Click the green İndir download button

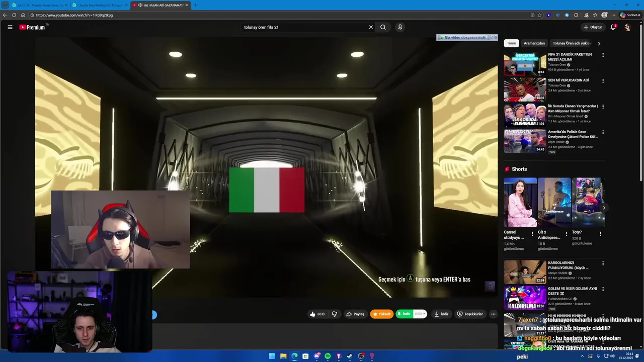pyautogui.click(x=404, y=314)
